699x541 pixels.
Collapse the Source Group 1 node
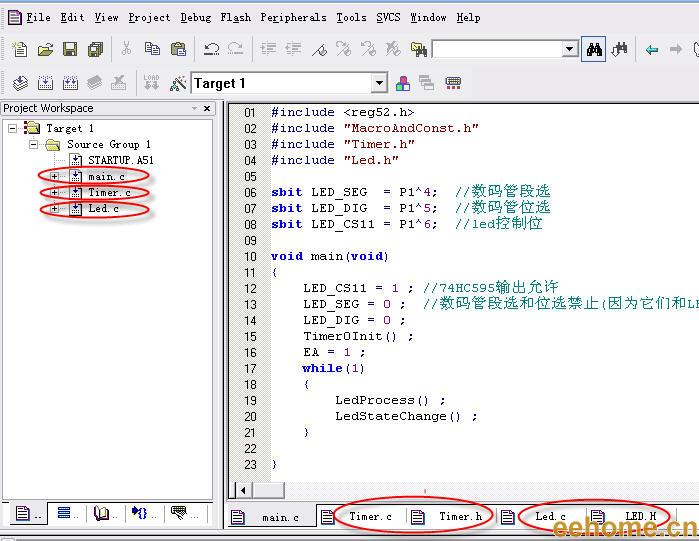[33, 144]
